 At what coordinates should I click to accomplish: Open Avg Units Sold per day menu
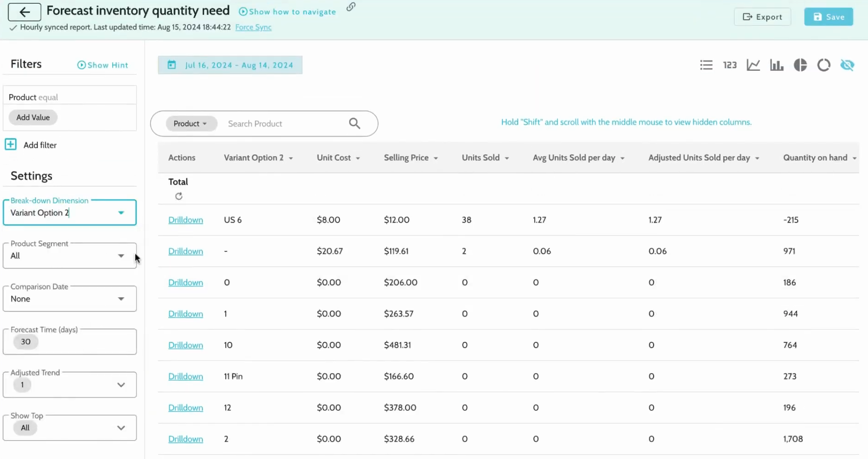tap(622, 158)
